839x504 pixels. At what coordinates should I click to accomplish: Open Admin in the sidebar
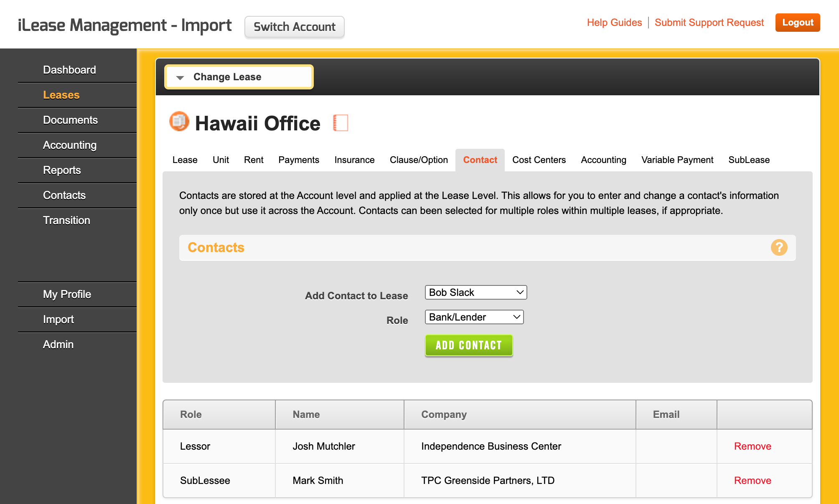77,344
